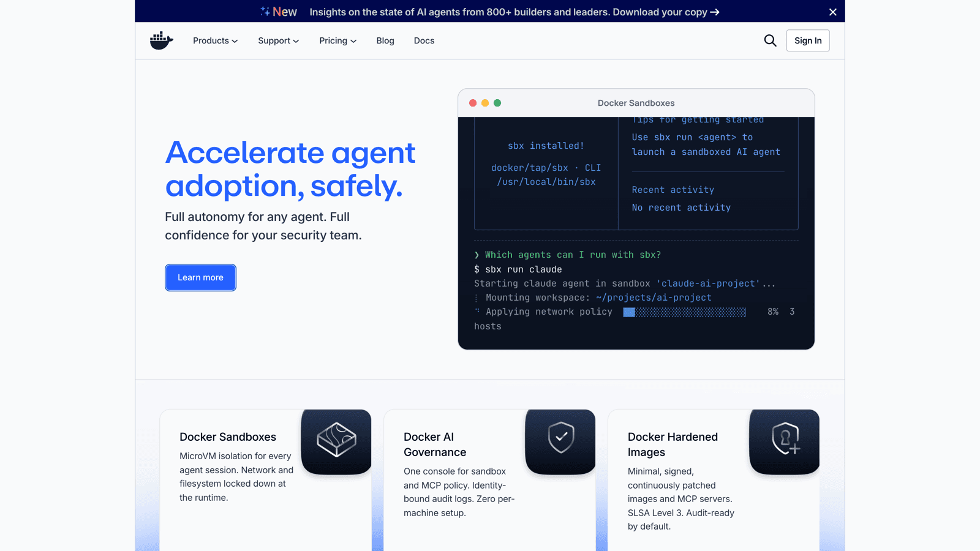Click the red dot in Docker Sandboxes window
The height and width of the screenshot is (551, 980).
click(473, 103)
